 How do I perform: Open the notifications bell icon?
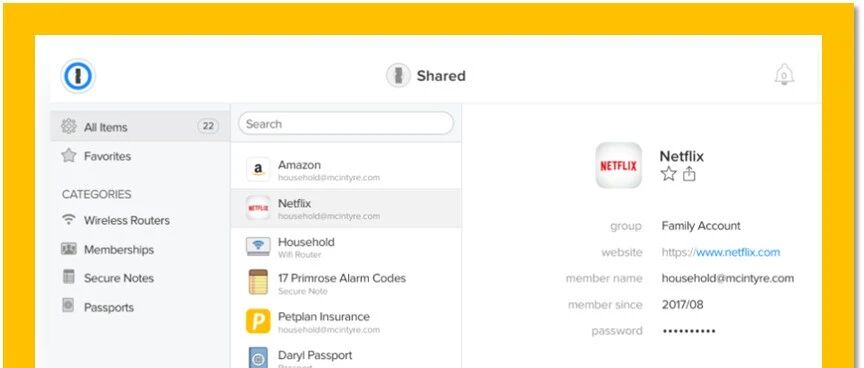coord(784,75)
